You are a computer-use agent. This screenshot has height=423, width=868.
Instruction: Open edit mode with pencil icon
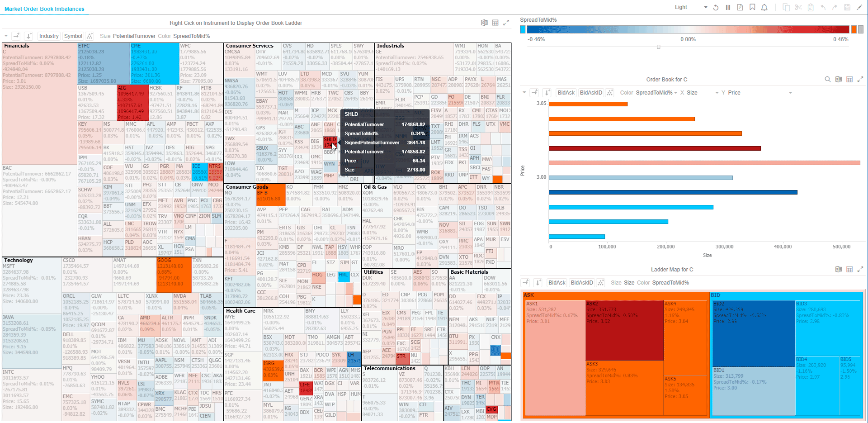click(x=859, y=7)
